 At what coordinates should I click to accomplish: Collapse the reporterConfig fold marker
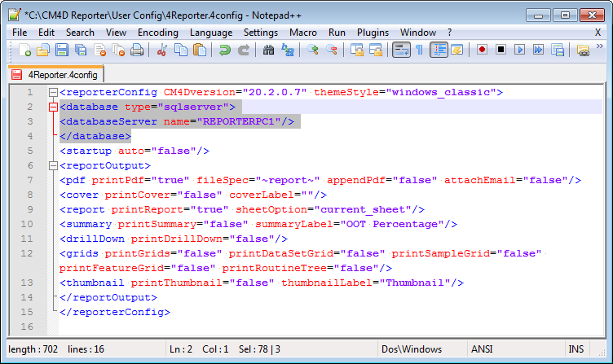coord(54,93)
